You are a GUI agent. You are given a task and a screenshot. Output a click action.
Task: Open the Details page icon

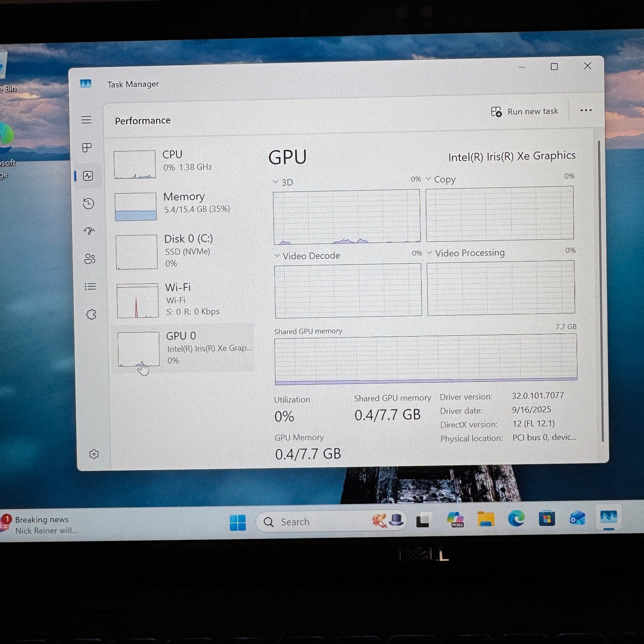(x=90, y=286)
